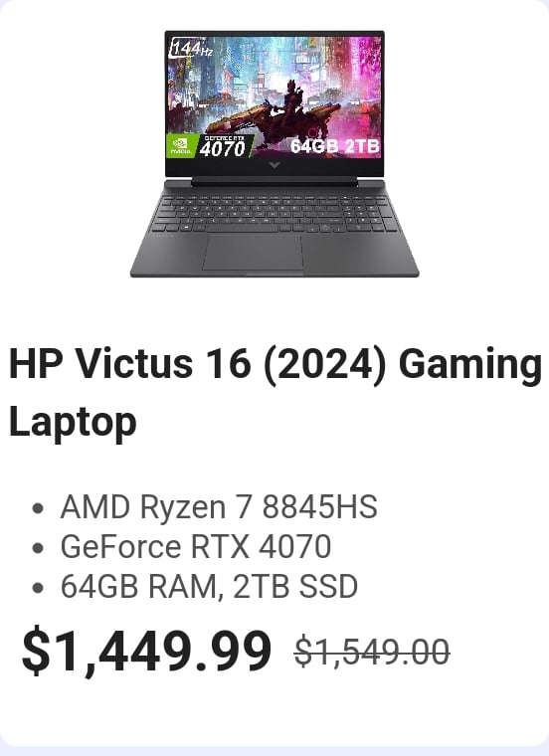Select the AMD Ryzen 7 8845HS spec line

click(219, 506)
